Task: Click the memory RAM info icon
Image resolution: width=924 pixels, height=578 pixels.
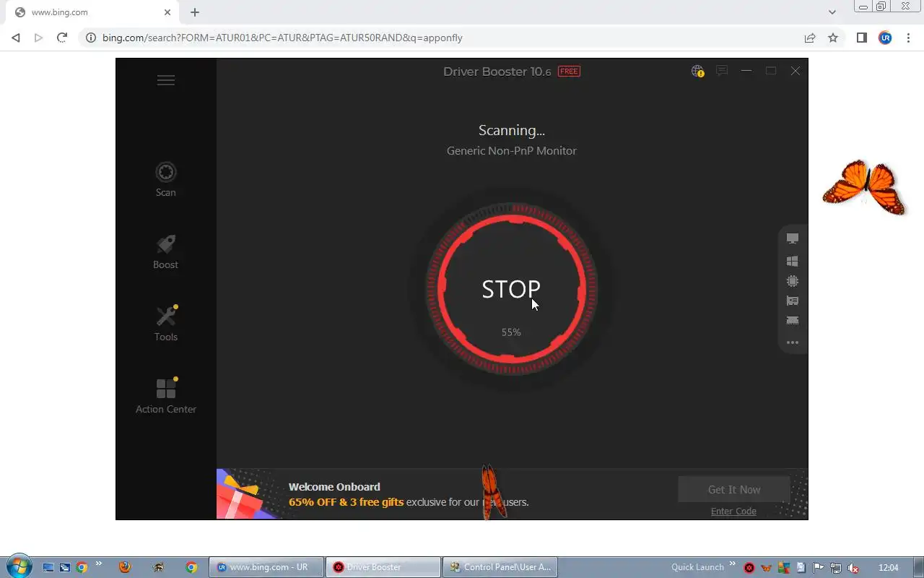Action: [793, 321]
